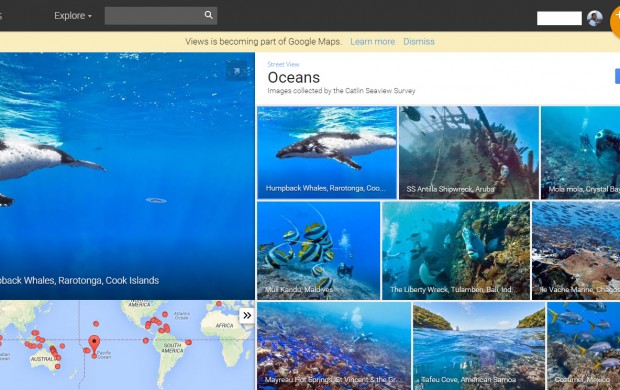Open SS Antilla Shipwreck, Aruba thumbnail
Image resolution: width=620 pixels, height=390 pixels.
[469, 152]
